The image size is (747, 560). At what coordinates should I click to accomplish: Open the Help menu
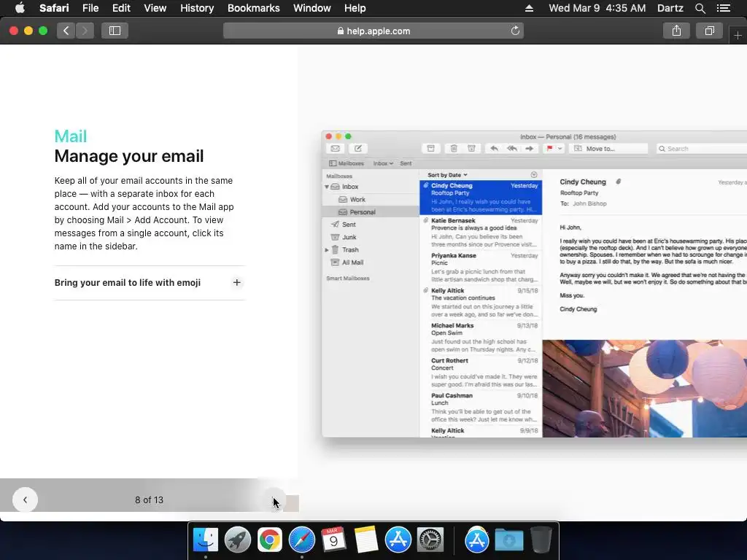(x=355, y=8)
